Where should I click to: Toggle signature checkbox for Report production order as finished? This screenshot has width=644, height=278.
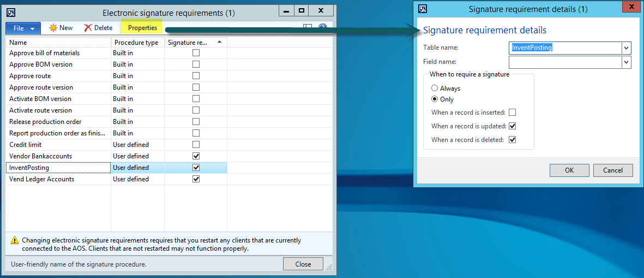pyautogui.click(x=196, y=133)
